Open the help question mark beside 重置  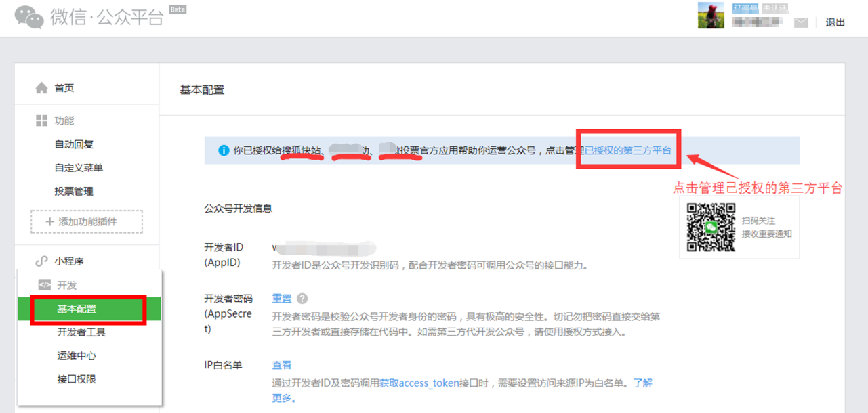point(302,299)
